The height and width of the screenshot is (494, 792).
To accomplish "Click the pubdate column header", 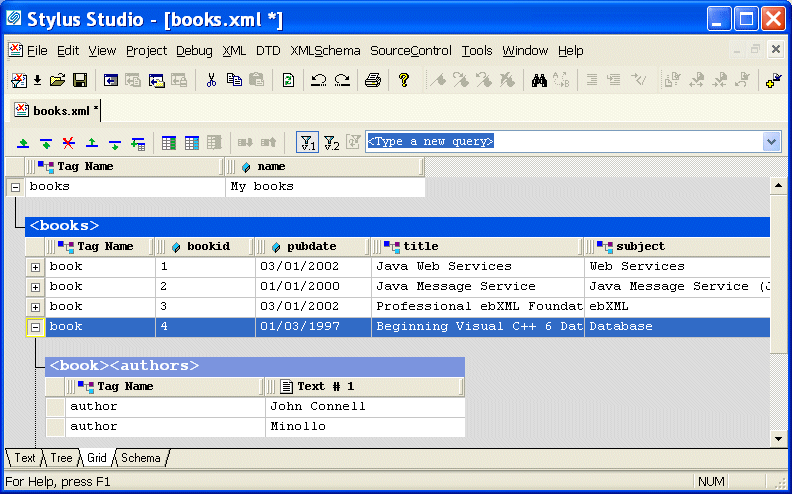I will click(312, 246).
